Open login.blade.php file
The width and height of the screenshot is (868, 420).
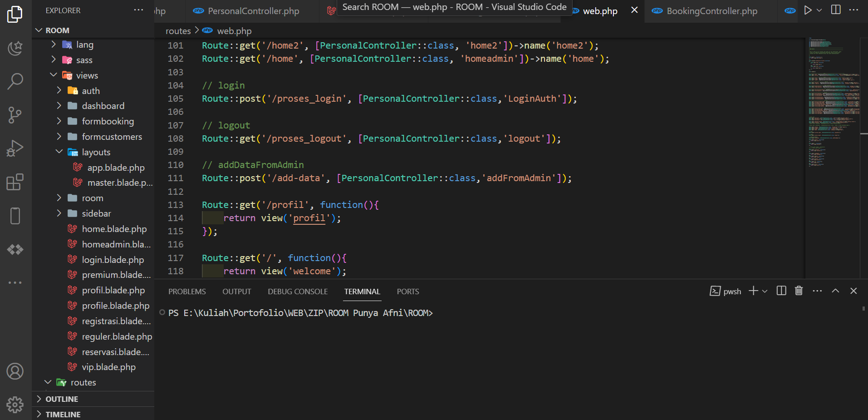[x=93, y=260]
